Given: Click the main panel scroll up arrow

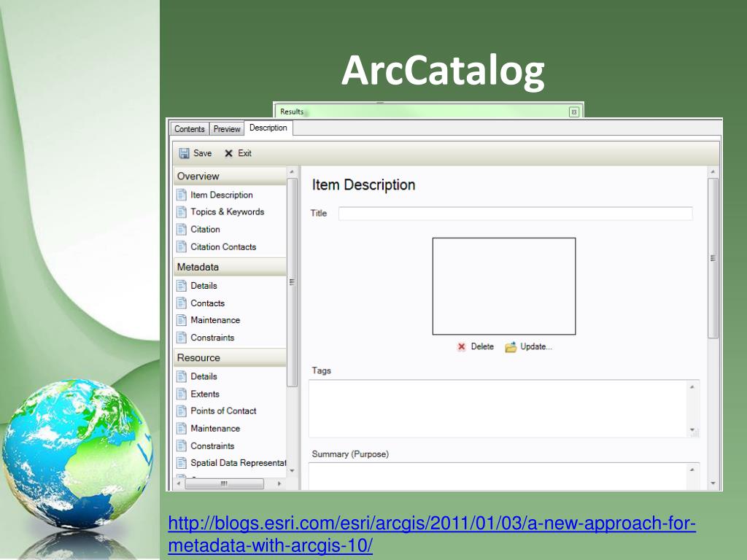Looking at the screenshot, I should (x=713, y=172).
